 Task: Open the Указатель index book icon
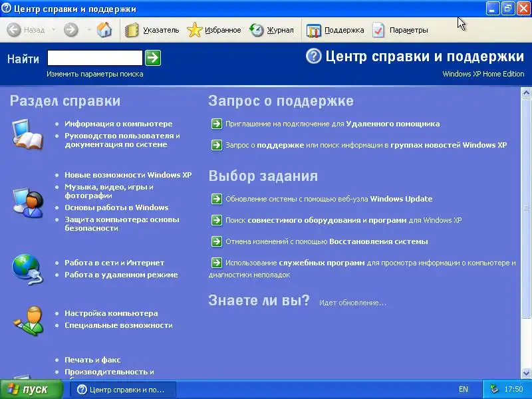click(132, 30)
